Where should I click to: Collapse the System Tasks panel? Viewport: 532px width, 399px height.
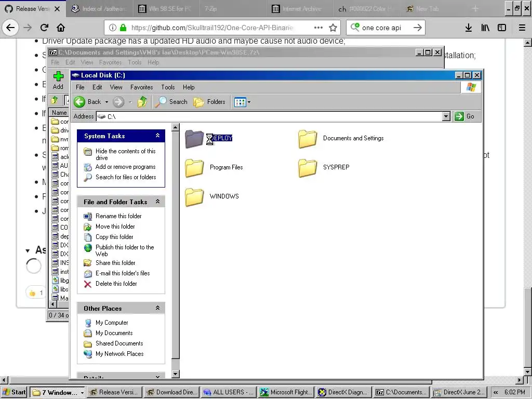coord(158,136)
